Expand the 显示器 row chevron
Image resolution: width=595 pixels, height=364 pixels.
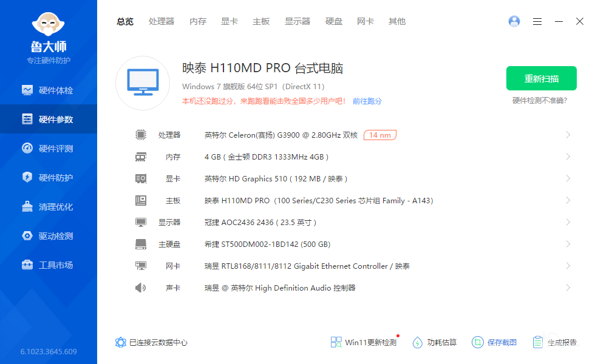tap(568, 222)
